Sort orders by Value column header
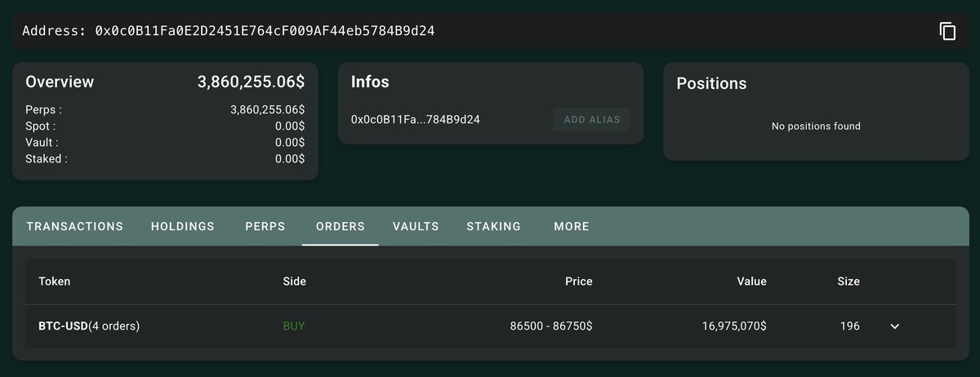Viewport: 980px width, 377px height. point(751,282)
